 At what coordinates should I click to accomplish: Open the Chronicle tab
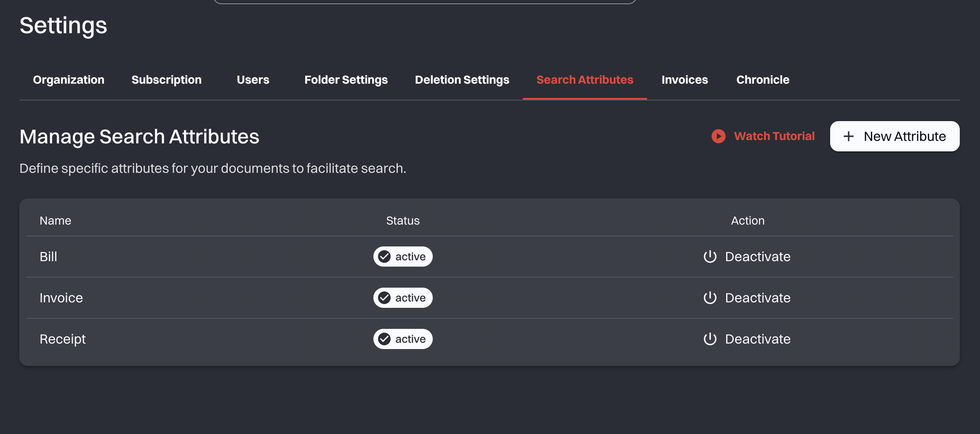[x=762, y=79]
